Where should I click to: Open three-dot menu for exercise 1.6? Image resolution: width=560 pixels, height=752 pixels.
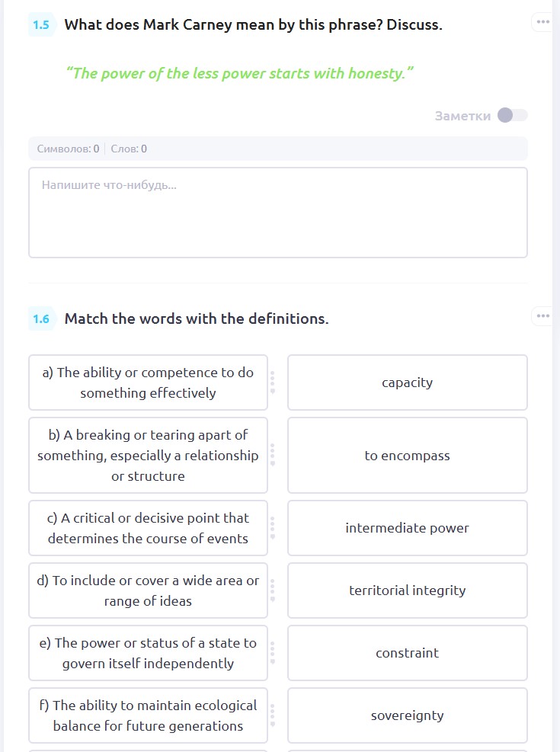tap(542, 316)
